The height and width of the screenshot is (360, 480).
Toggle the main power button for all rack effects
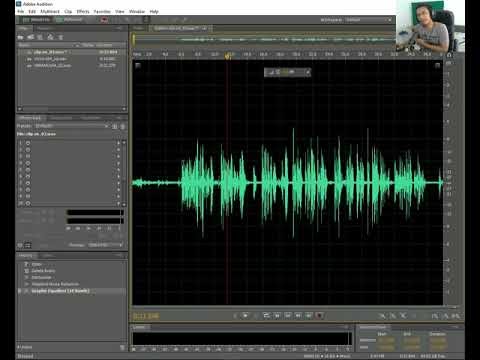click(20, 245)
